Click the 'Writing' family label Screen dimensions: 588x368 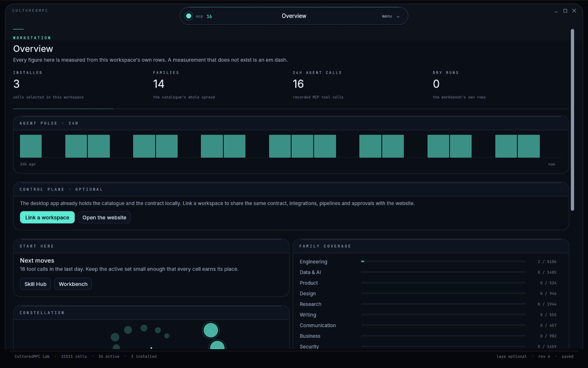(x=308, y=315)
